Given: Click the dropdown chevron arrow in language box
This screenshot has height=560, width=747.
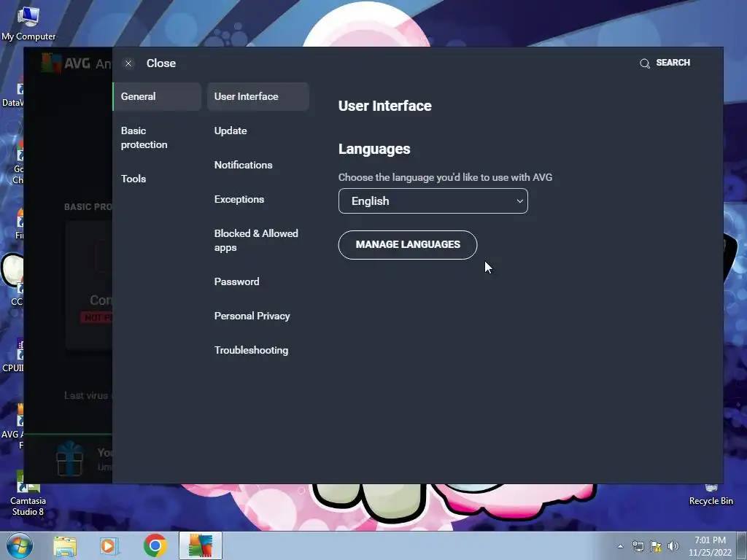Looking at the screenshot, I should click(x=519, y=201).
